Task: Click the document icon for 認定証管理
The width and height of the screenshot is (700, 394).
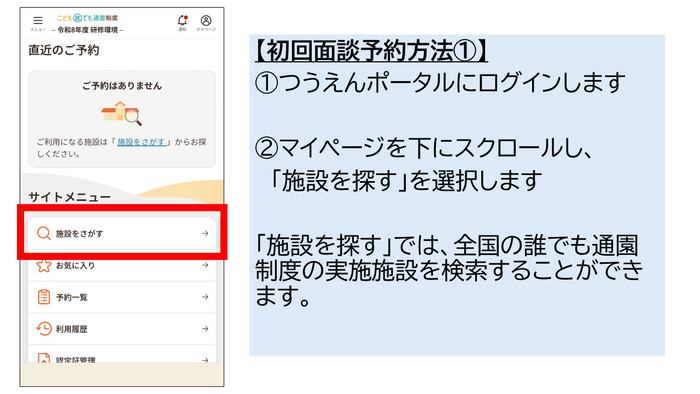Action: pos(44,358)
